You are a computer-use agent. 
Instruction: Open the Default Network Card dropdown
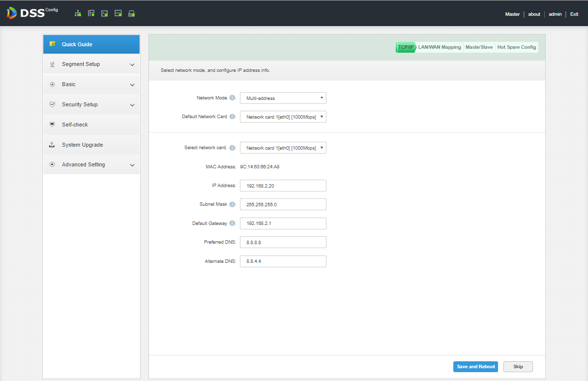coord(283,117)
